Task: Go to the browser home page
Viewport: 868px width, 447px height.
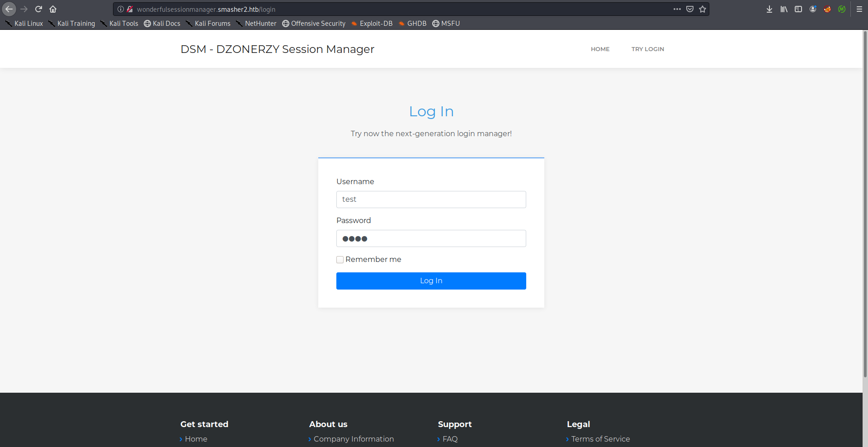Action: [x=53, y=9]
